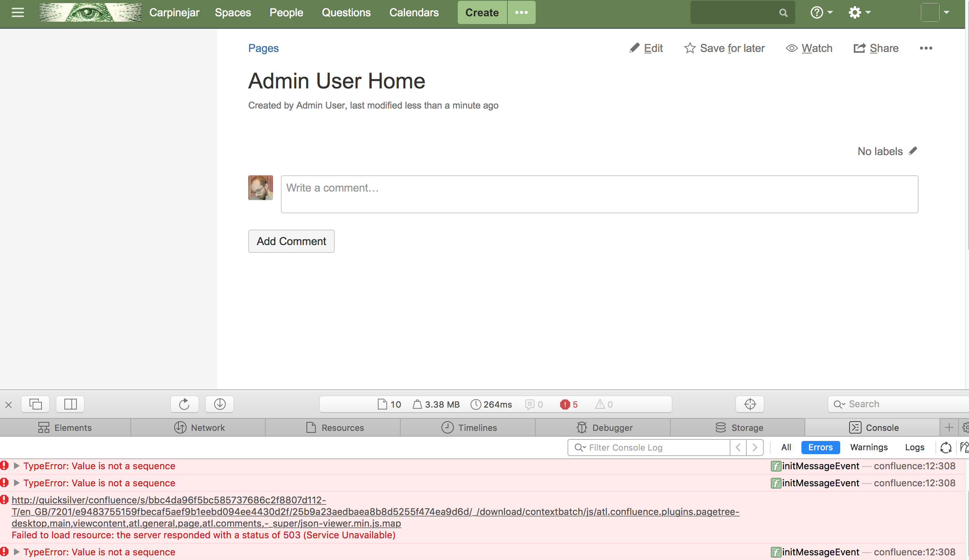
Task: Detach inspector into separate window
Action: (35, 404)
